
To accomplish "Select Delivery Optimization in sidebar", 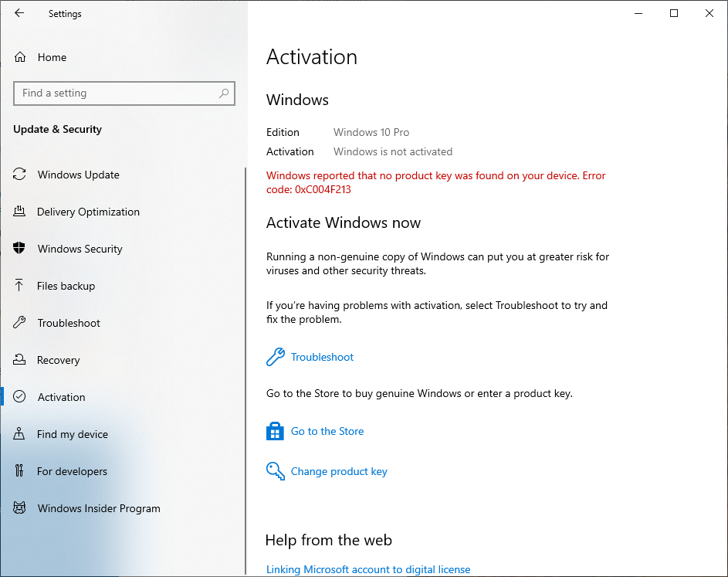I will (x=88, y=212).
